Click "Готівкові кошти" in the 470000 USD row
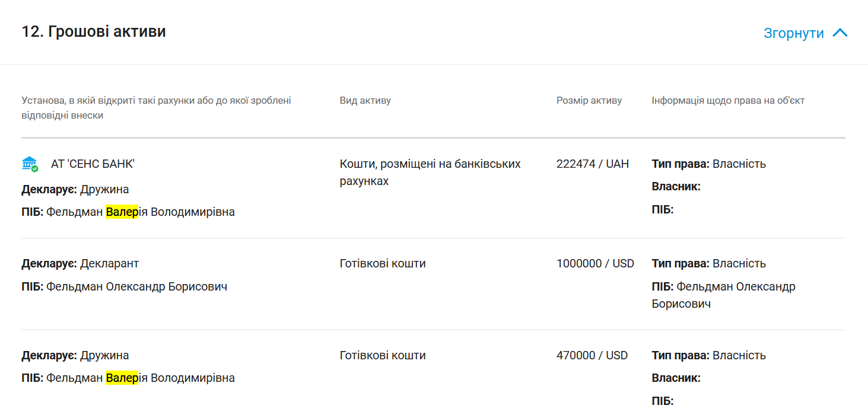Screen dimensions: 868x418 [x=383, y=355]
